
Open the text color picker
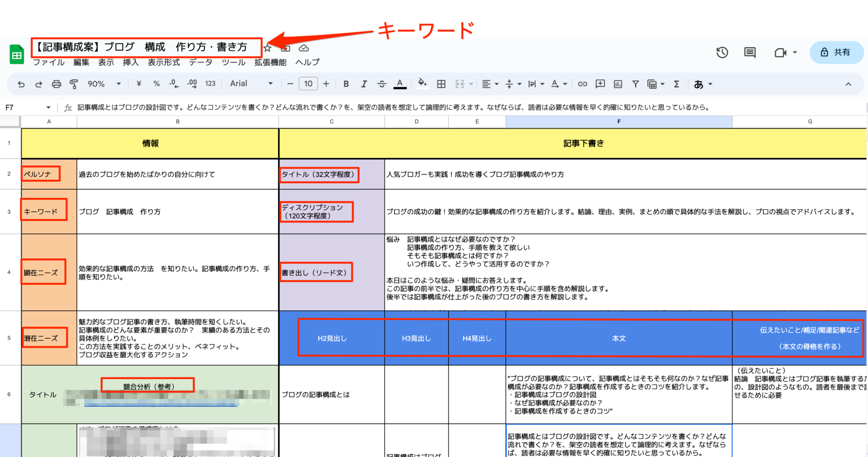[400, 84]
